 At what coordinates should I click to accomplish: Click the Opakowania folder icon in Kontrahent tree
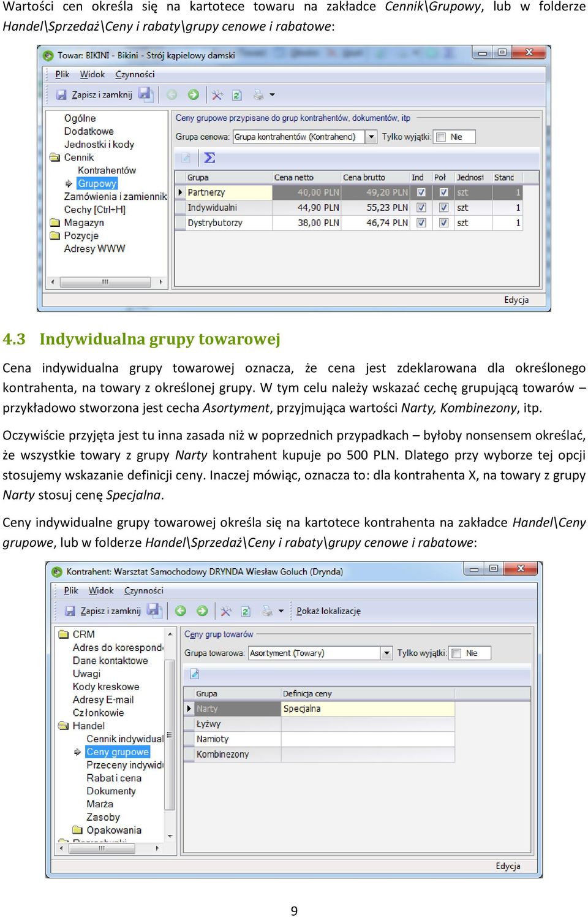[77, 830]
